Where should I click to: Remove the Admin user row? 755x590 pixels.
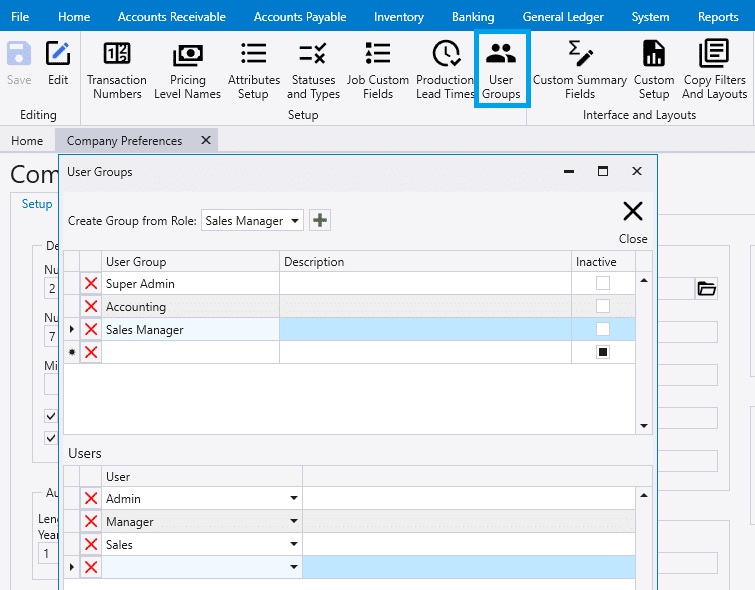click(91, 498)
